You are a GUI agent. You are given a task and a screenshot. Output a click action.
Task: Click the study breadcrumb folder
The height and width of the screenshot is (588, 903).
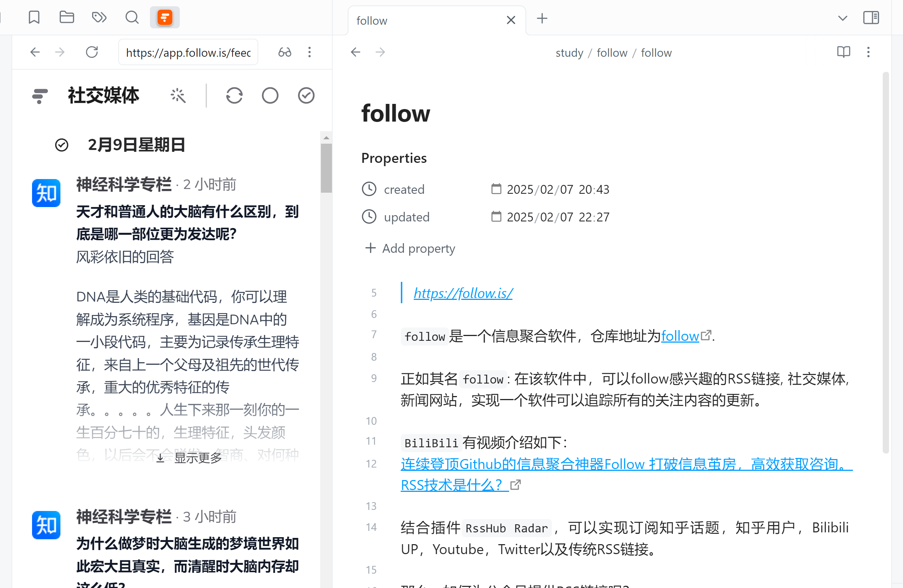point(569,53)
